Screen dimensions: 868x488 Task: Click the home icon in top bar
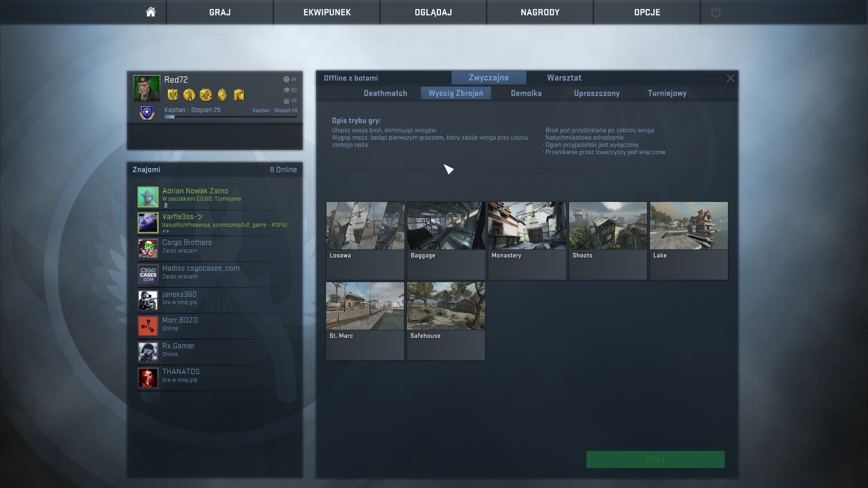click(151, 12)
